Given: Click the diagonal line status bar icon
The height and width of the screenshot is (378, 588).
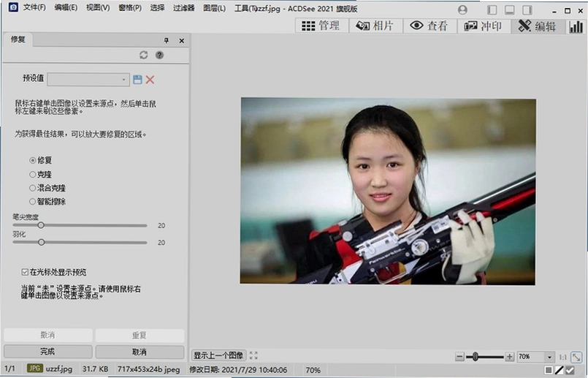Looking at the screenshot, I should [560, 371].
